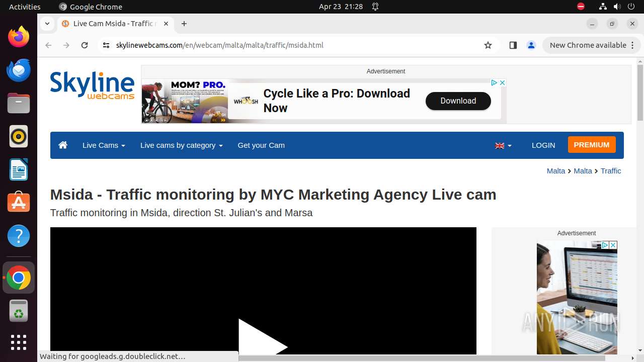Viewport: 644px width, 362px height.
Task: Open the first Malta breadcrumb link
Action: tap(556, 171)
